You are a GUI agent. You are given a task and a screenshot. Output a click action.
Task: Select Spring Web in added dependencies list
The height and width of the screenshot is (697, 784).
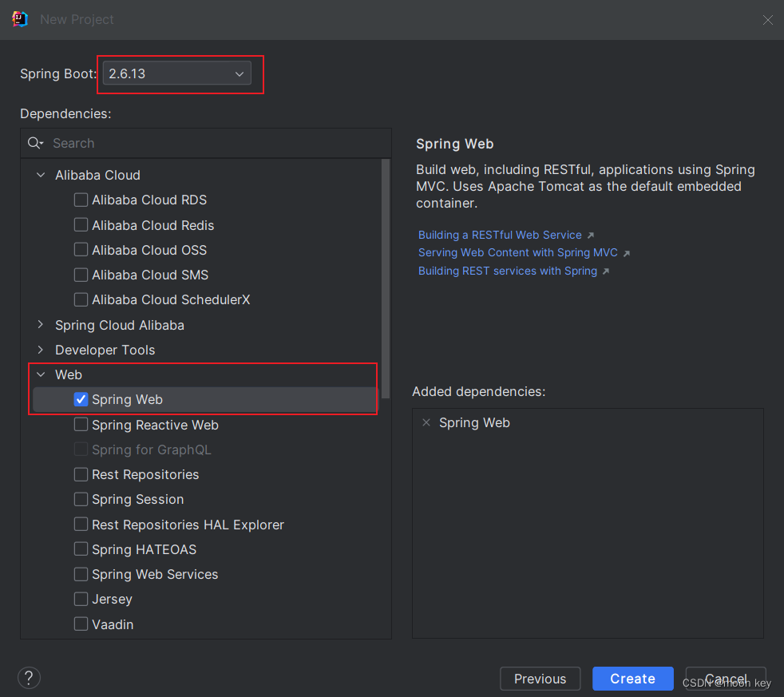coord(474,423)
